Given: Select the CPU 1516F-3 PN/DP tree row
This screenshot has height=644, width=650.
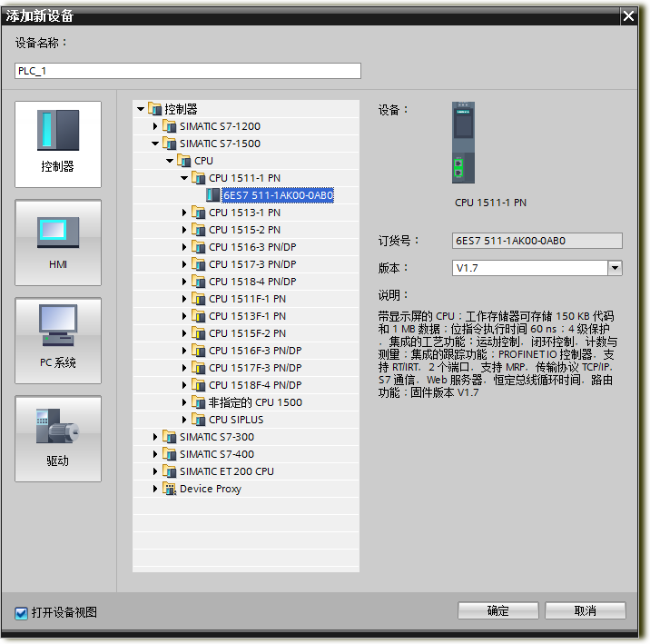Looking at the screenshot, I should pyautogui.click(x=246, y=351).
